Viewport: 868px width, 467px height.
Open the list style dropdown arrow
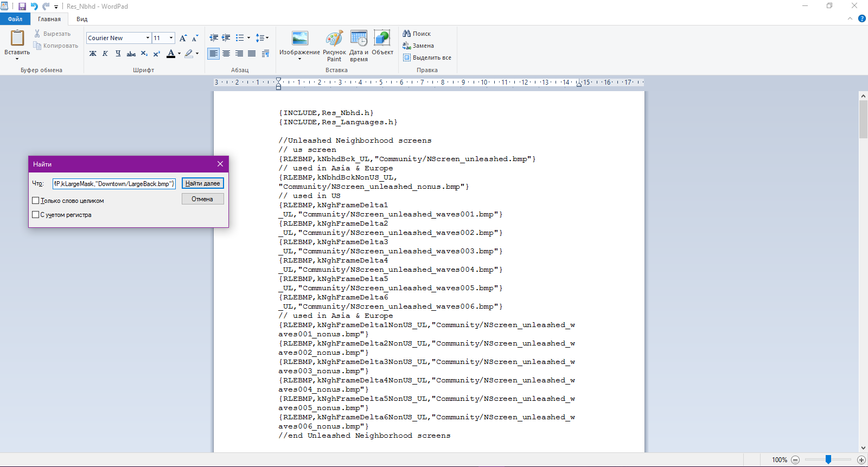pos(249,38)
